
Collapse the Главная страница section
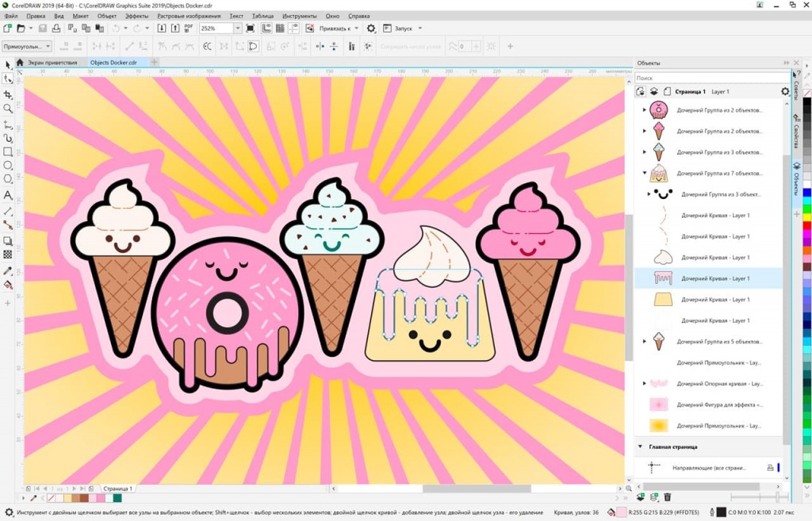click(640, 446)
